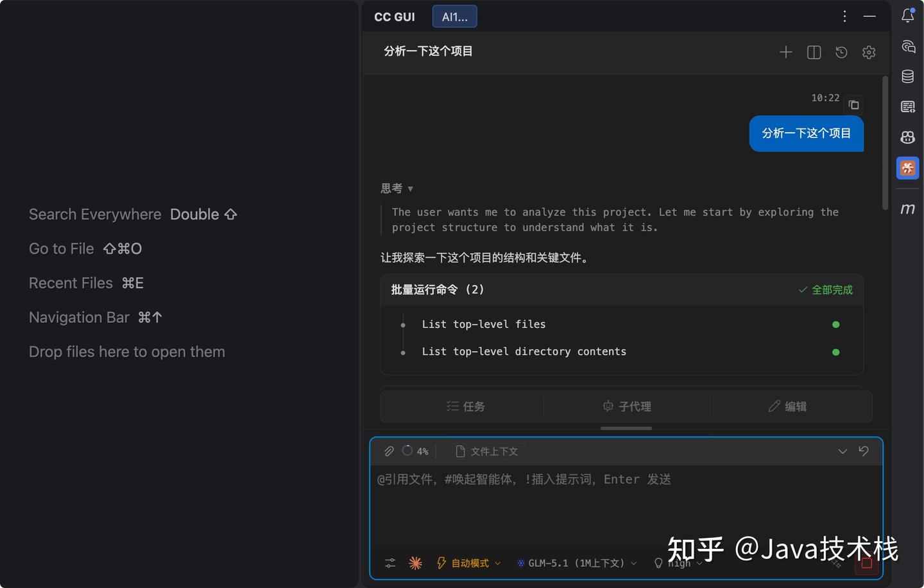Open the Maven 'm' tool window
The height and width of the screenshot is (588, 924).
tap(907, 209)
